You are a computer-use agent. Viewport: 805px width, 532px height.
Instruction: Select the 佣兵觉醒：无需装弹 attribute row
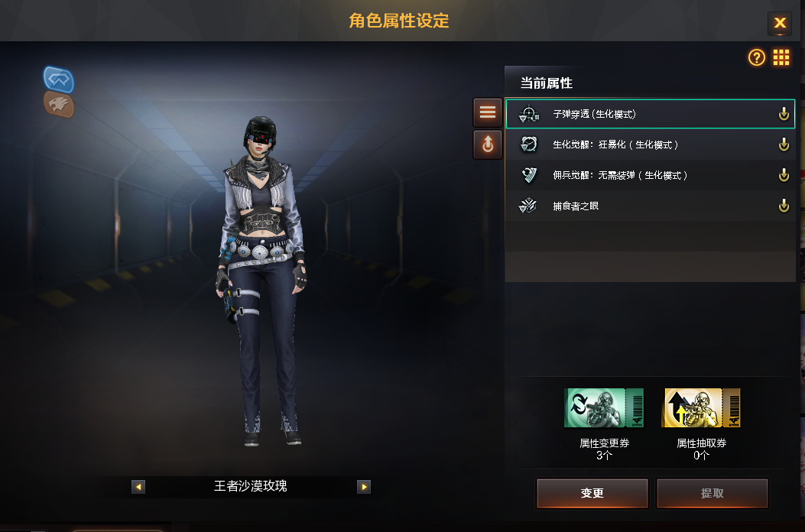[650, 175]
